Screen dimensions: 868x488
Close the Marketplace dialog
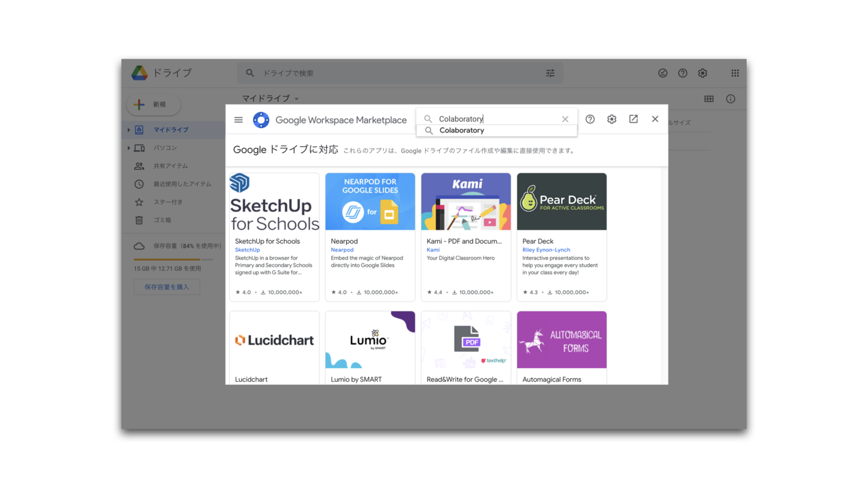click(655, 119)
